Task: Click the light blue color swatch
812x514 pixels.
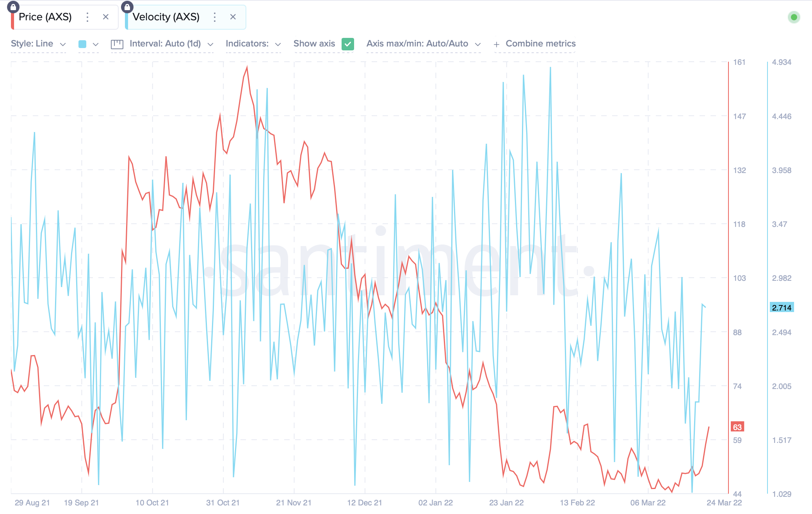Action: tap(82, 44)
